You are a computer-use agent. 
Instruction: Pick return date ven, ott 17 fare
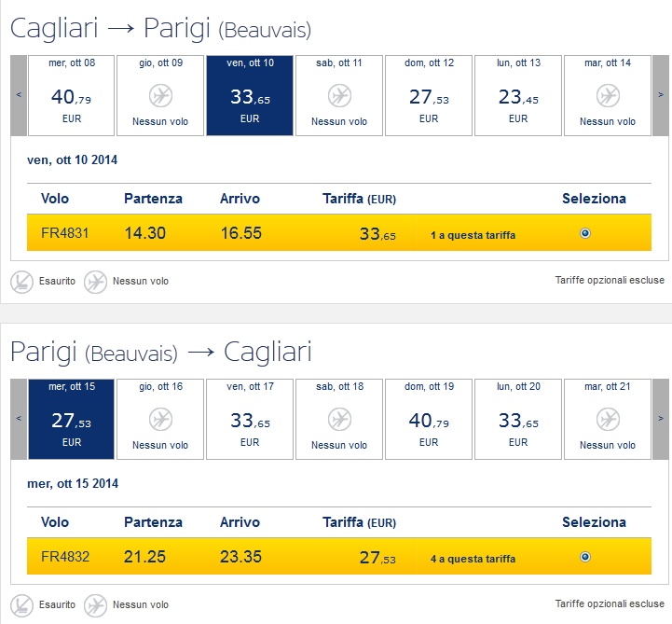tap(250, 421)
